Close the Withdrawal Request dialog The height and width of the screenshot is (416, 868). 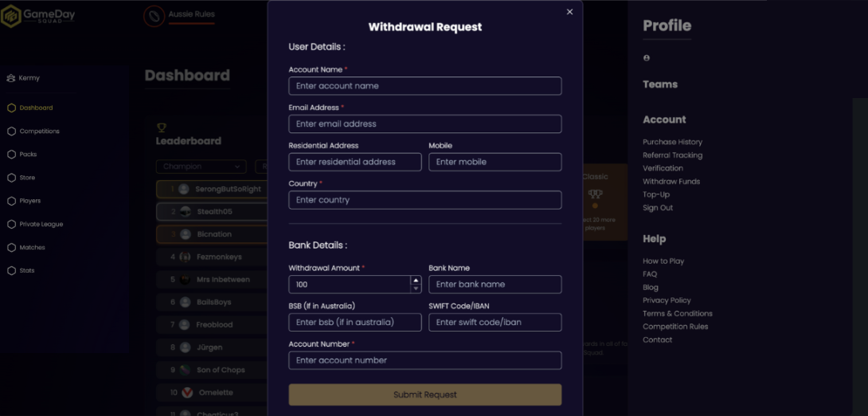(569, 12)
